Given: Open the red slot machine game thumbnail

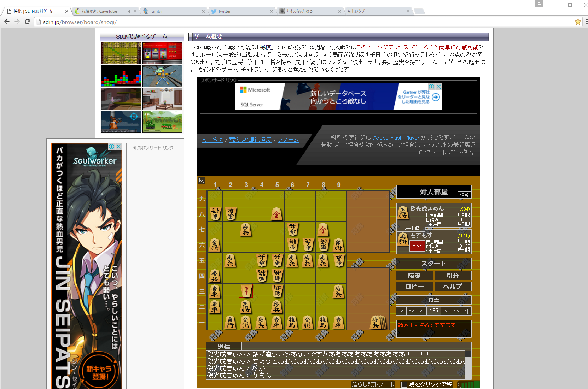Looking at the screenshot, I should [x=162, y=53].
